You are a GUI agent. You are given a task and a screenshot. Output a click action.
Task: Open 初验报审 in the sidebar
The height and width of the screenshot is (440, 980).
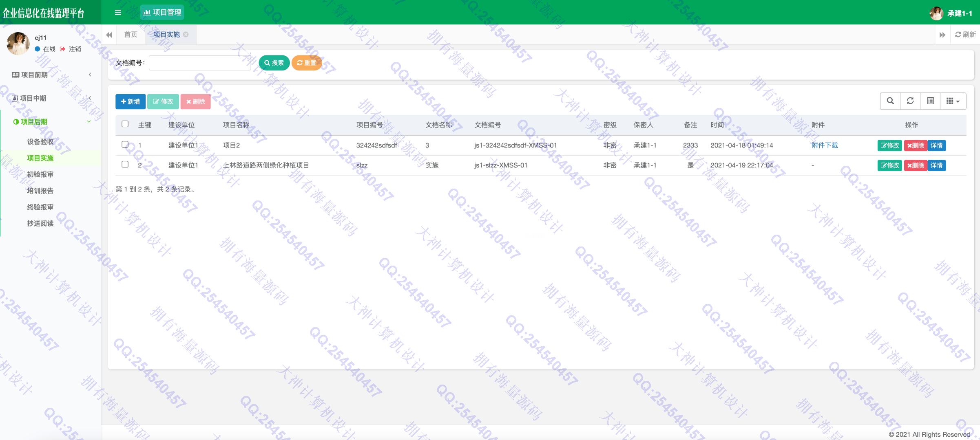click(x=40, y=174)
